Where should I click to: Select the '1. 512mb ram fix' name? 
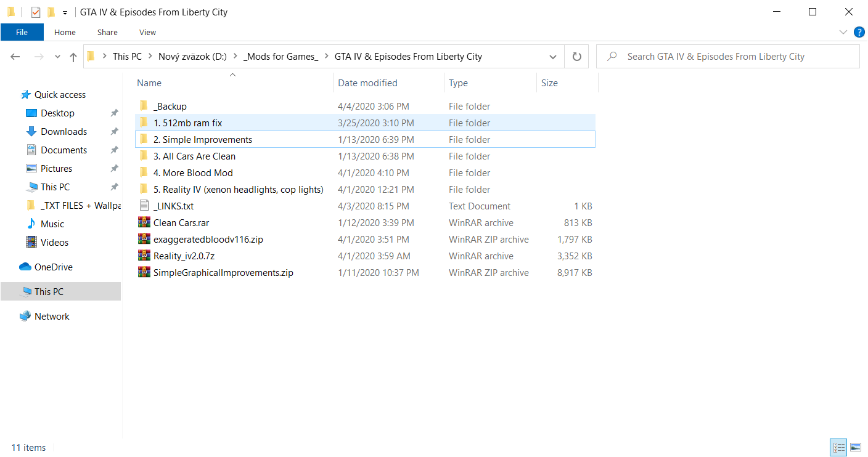(188, 123)
